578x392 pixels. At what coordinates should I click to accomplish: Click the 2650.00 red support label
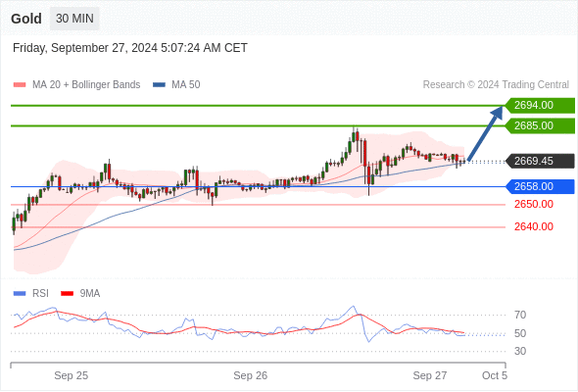click(533, 204)
